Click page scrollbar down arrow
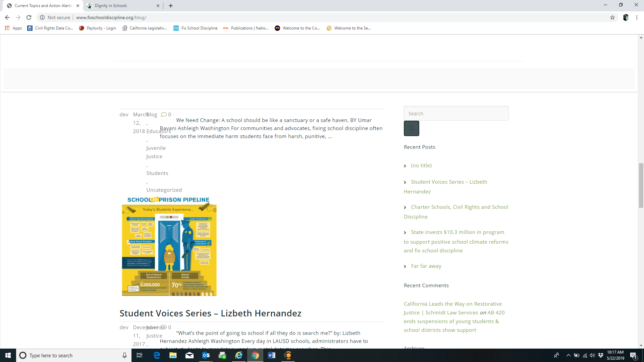This screenshot has width=644, height=362. tap(641, 345)
